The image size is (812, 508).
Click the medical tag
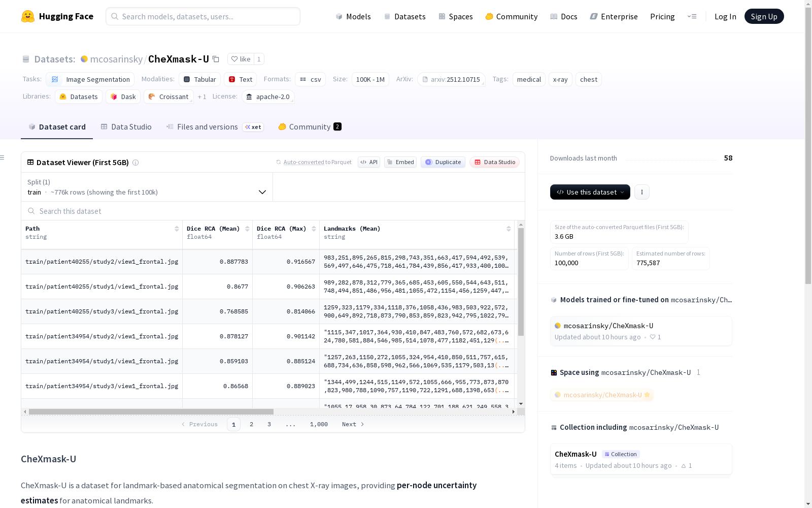pyautogui.click(x=529, y=79)
